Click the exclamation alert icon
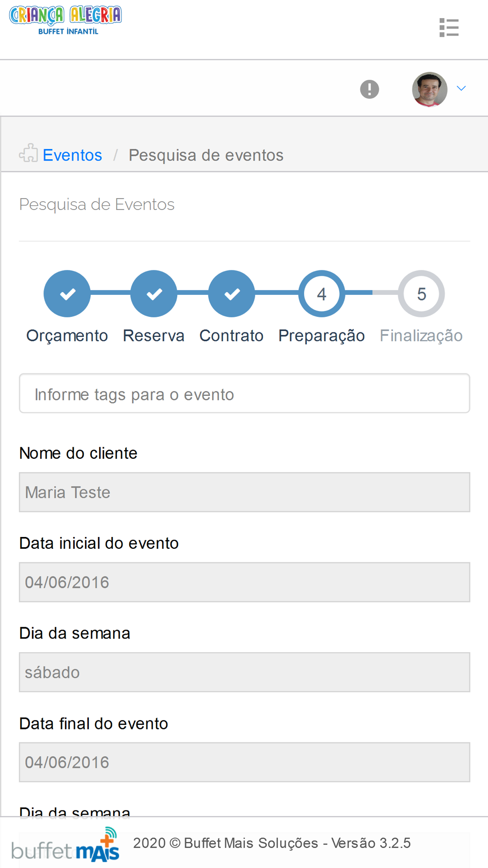This screenshot has width=488, height=868. 369,89
